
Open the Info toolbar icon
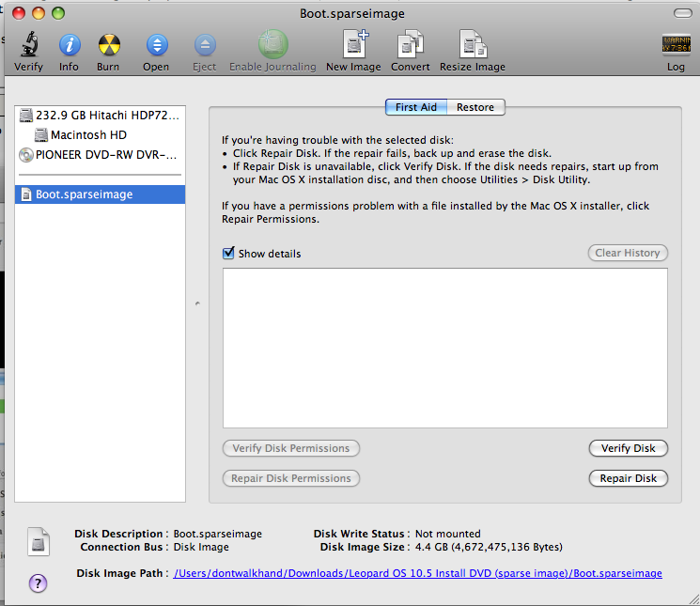[70, 45]
